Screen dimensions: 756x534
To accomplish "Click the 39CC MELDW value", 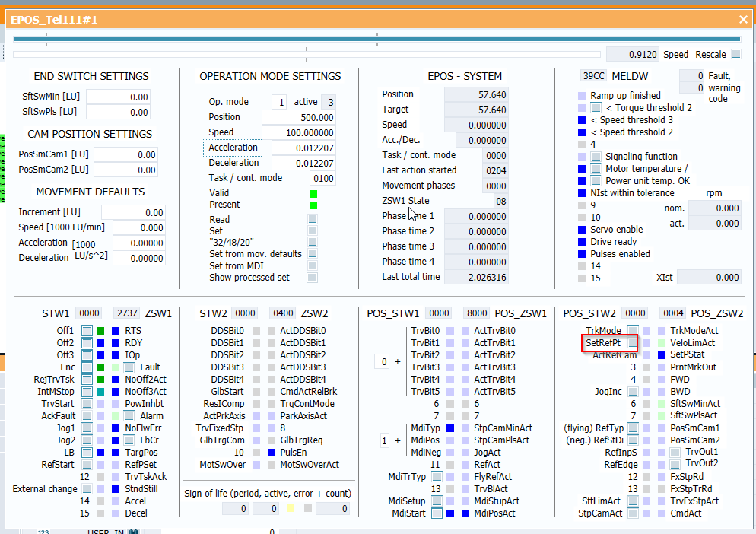I will click(x=593, y=76).
